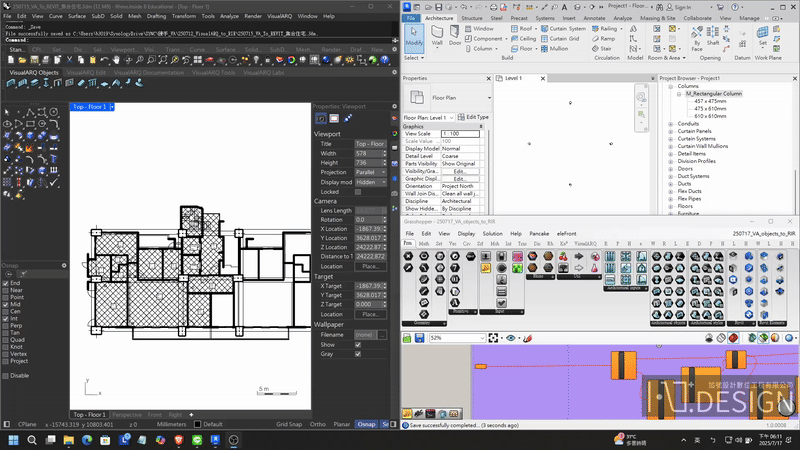Open the Top - Floor 1 viewport title arrow
The image size is (800, 450).
[112, 107]
